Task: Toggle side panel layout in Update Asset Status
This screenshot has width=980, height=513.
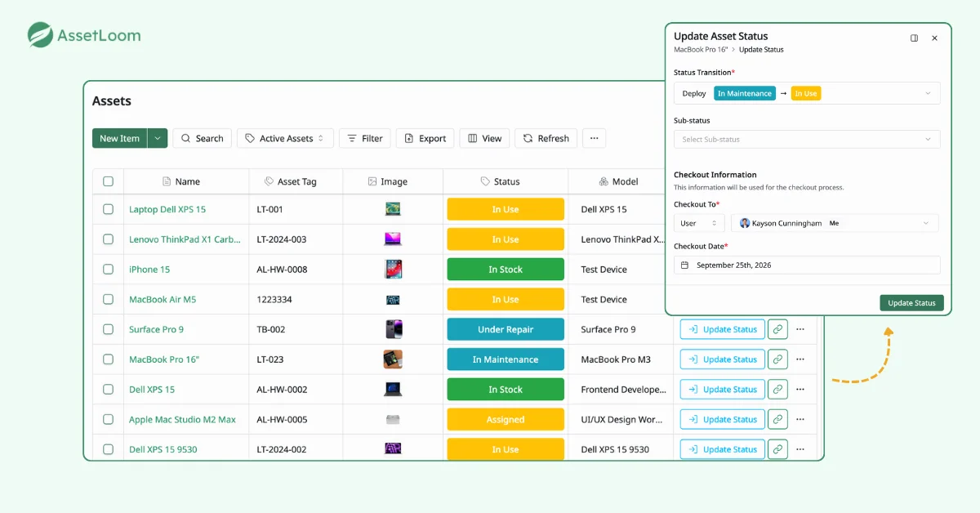Action: pos(914,38)
